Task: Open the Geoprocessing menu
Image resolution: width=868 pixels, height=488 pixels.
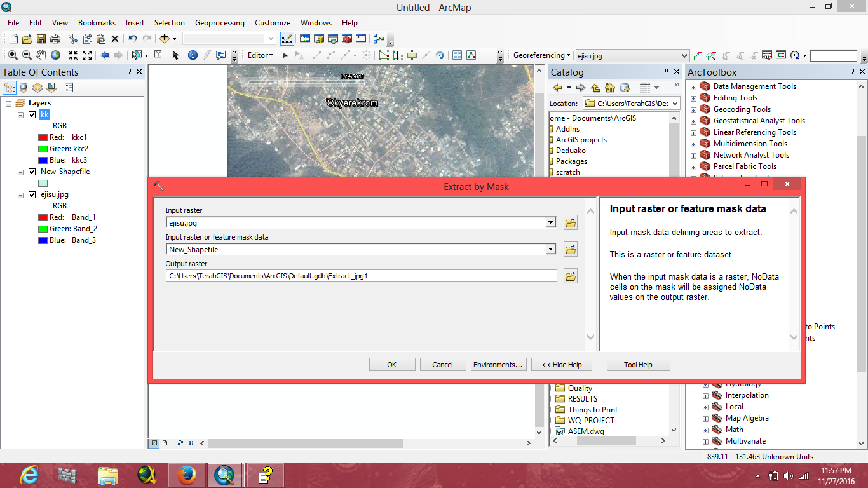Action: pyautogui.click(x=220, y=22)
